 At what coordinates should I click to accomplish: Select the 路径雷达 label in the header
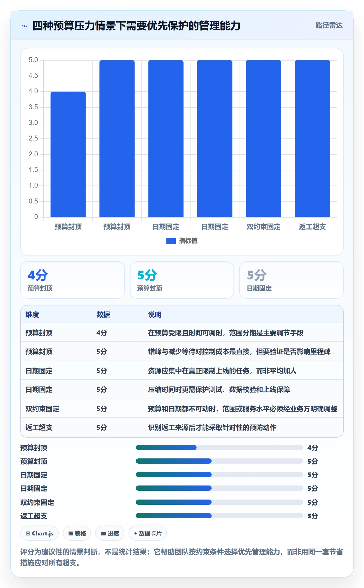(329, 25)
